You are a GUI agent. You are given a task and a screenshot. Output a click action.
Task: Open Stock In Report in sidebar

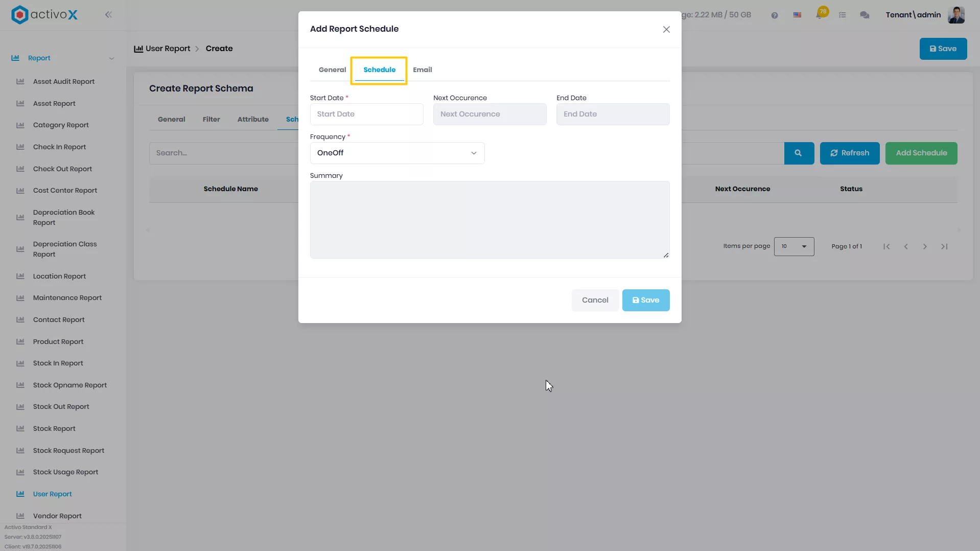pyautogui.click(x=58, y=363)
